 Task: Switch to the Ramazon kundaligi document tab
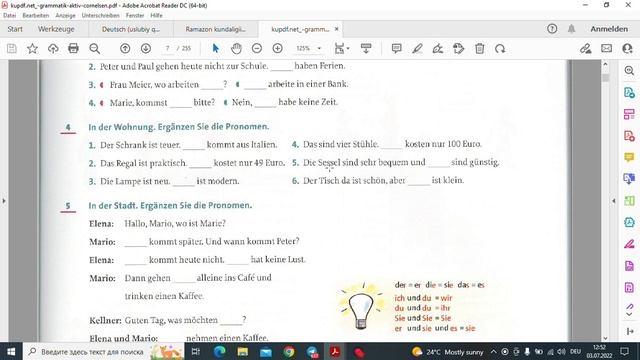pos(216,29)
